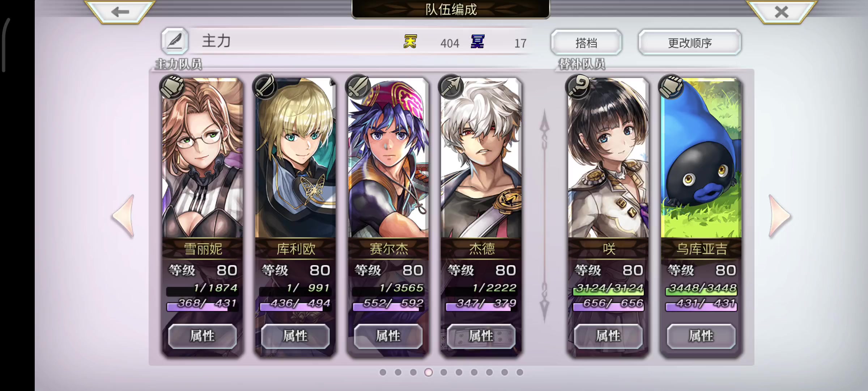Select 杰德's character portrait
The width and height of the screenshot is (868, 391).
pos(481,158)
